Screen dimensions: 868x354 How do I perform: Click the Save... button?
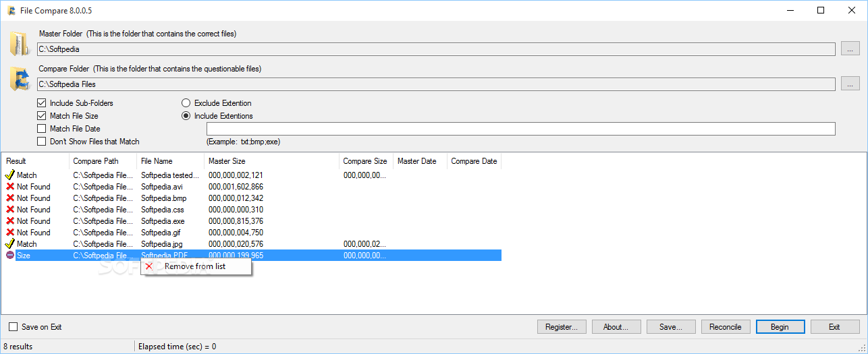(671, 327)
